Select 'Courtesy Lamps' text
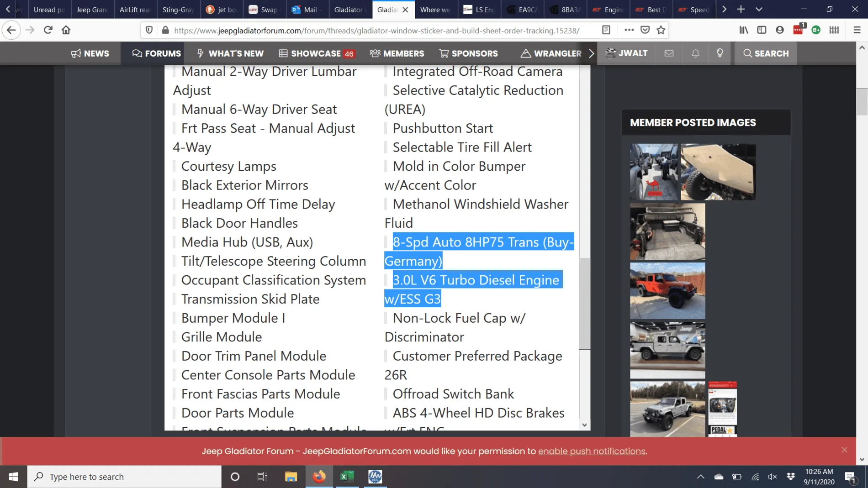Image resolution: width=868 pixels, height=488 pixels. click(x=229, y=166)
